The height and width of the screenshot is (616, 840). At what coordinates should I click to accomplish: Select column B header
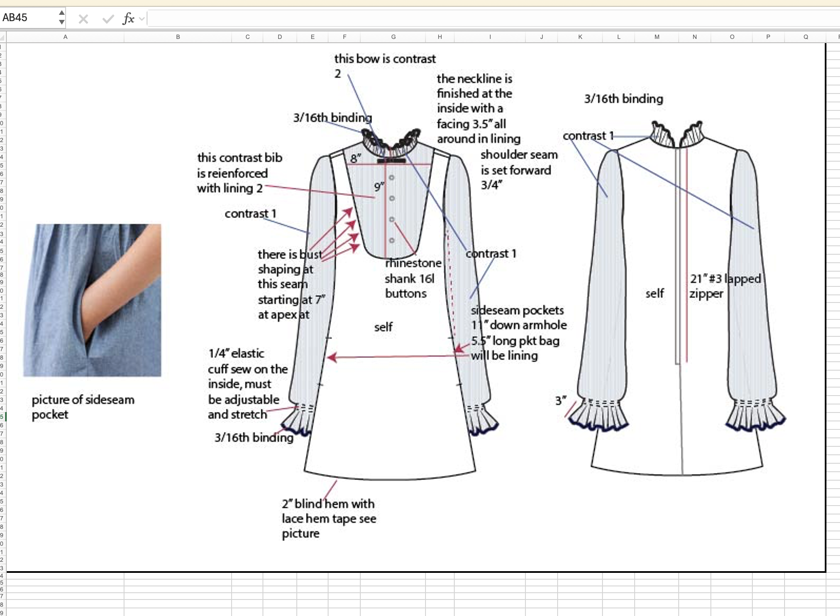click(178, 37)
